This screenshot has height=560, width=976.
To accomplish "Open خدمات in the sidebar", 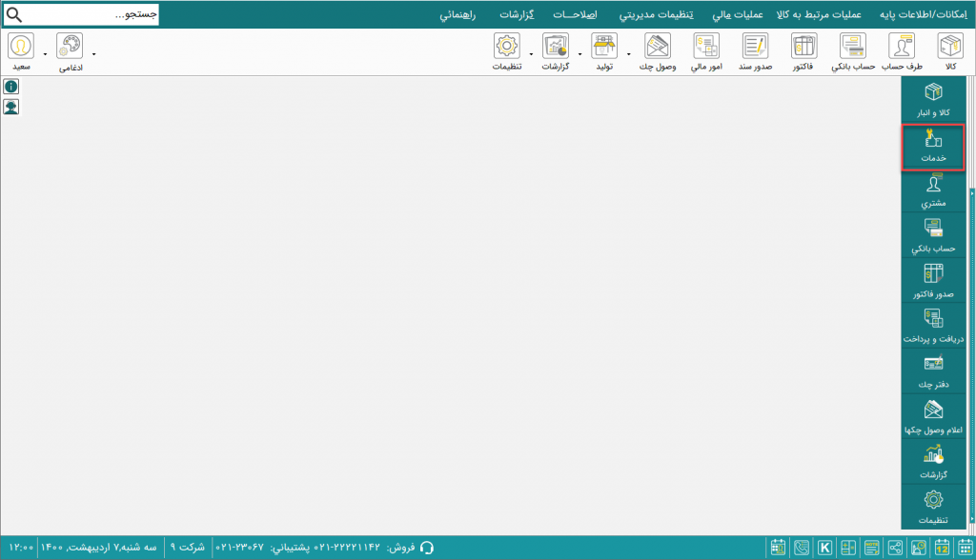I will pyautogui.click(x=933, y=147).
